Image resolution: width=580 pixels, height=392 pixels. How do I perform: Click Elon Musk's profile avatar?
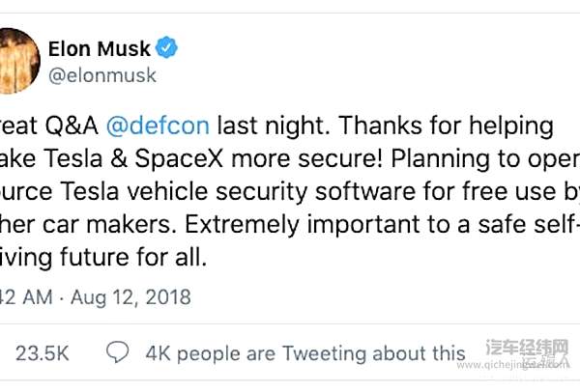pos(19,58)
